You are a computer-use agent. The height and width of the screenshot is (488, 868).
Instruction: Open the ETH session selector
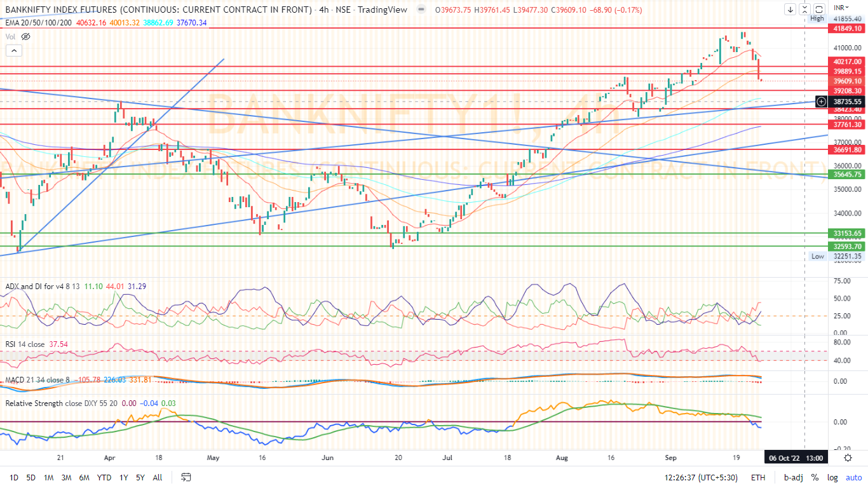coord(758,477)
